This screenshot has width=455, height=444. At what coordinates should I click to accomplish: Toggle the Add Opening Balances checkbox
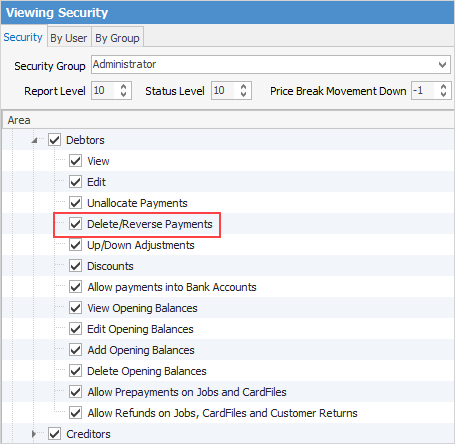(x=75, y=350)
